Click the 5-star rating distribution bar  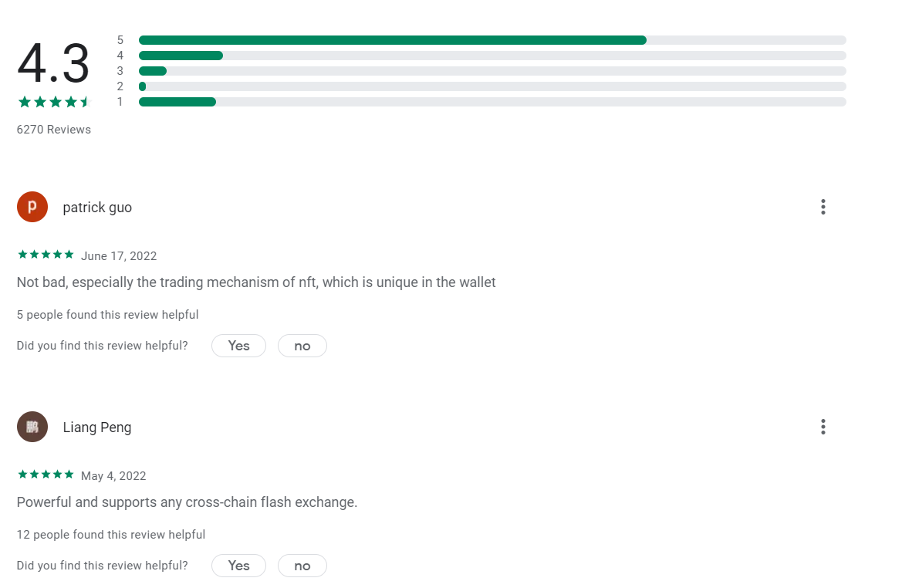click(x=492, y=40)
